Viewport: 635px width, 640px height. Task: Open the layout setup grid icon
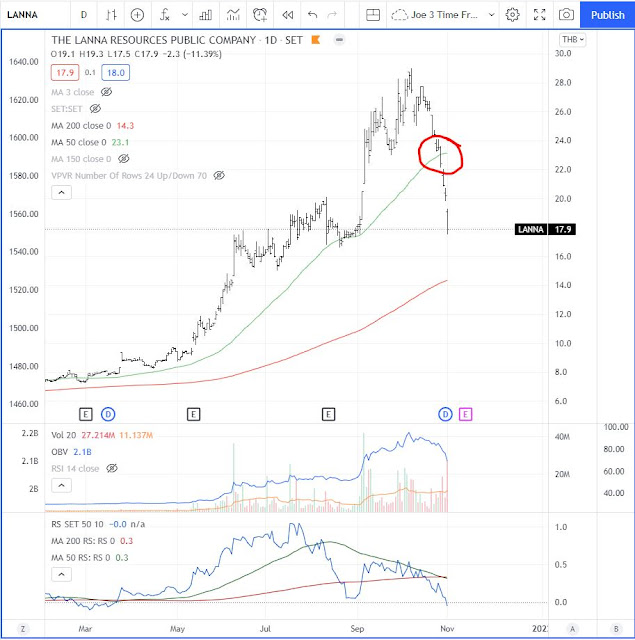pos(373,15)
